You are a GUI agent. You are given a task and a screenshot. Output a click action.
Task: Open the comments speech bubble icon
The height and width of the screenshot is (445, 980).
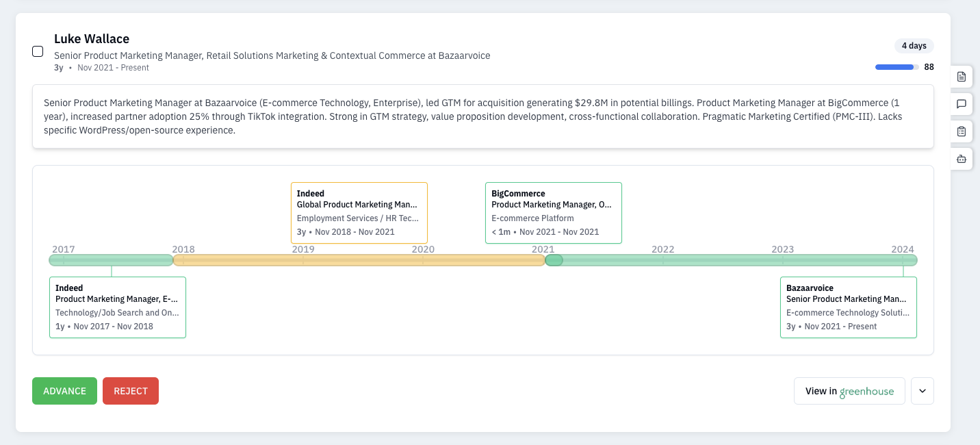pos(962,104)
